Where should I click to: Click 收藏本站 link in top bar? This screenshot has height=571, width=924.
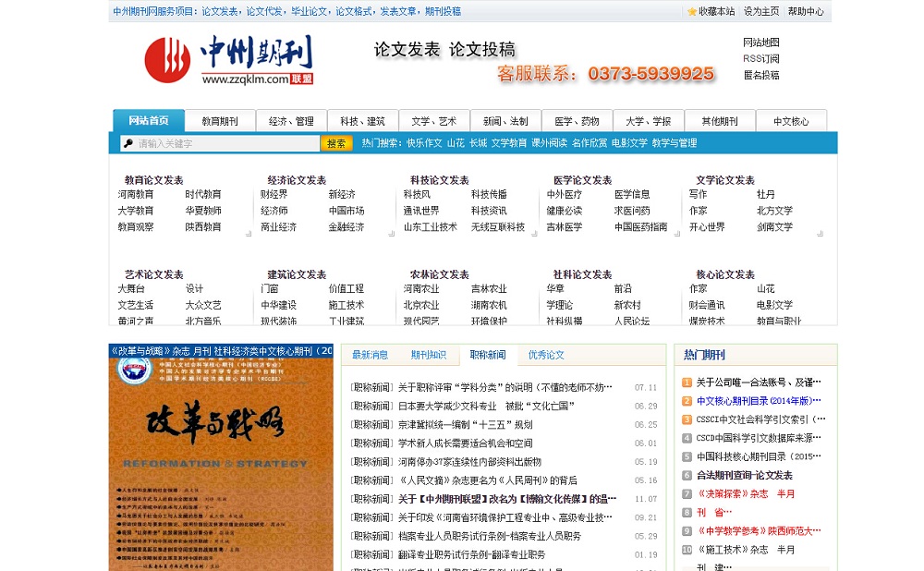point(717,12)
